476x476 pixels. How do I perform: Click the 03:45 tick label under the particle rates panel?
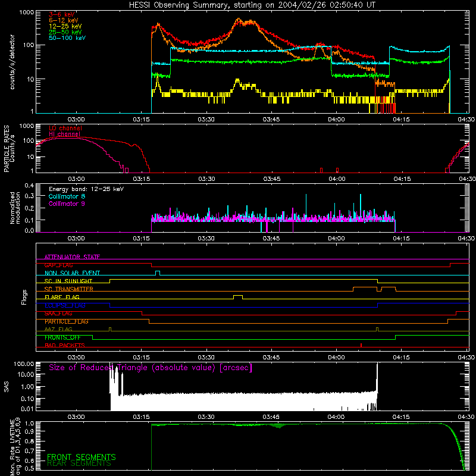(271, 179)
